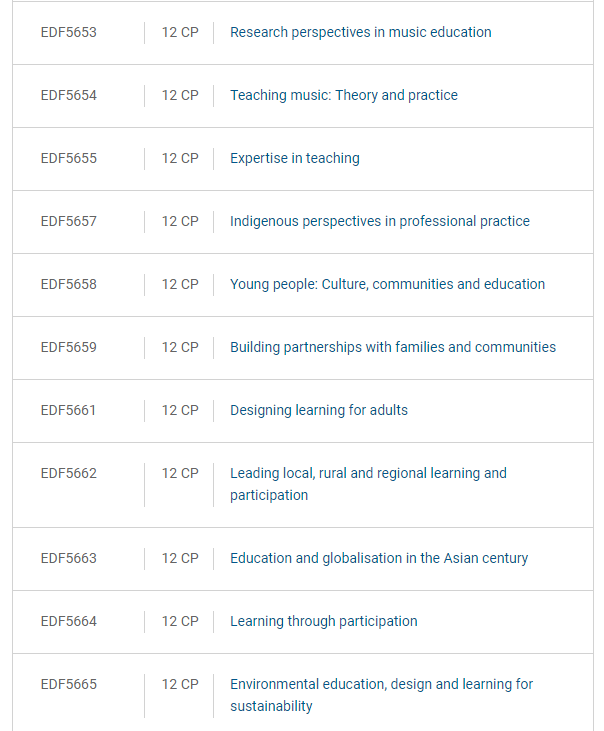
Task: Open Education and globalisation in the Asian century
Action: [x=378, y=558]
